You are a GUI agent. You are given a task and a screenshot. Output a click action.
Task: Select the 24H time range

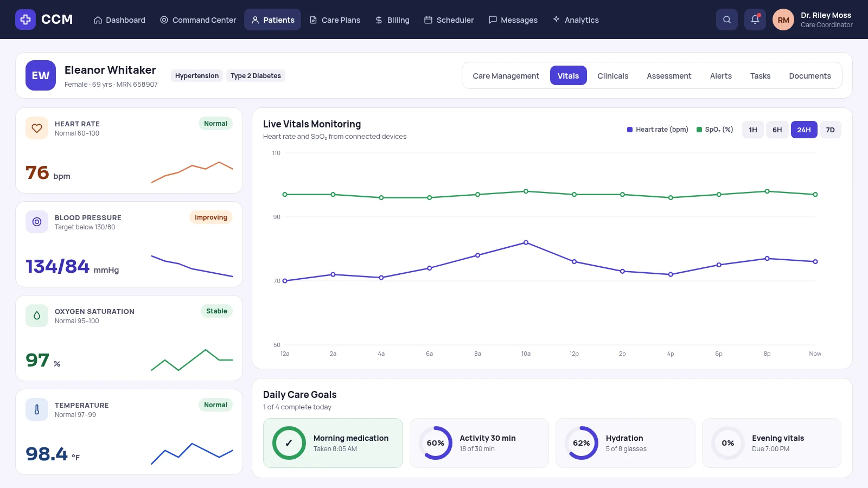pyautogui.click(x=804, y=130)
